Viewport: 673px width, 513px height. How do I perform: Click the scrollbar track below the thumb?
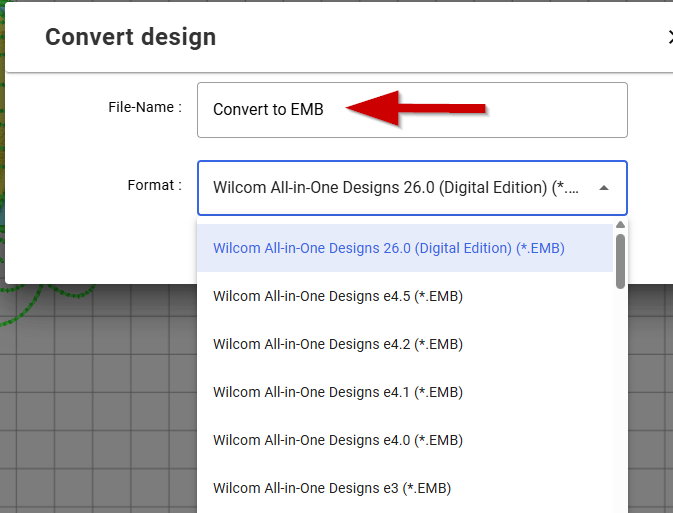coord(620,400)
